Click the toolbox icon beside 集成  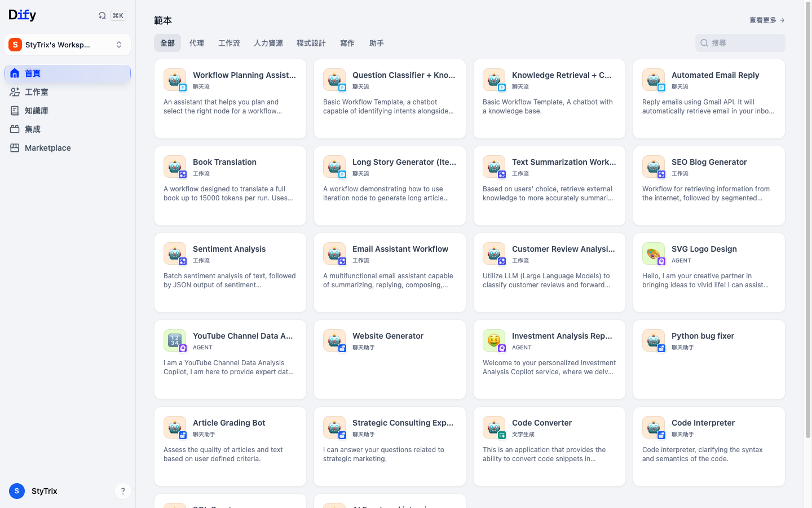(15, 129)
